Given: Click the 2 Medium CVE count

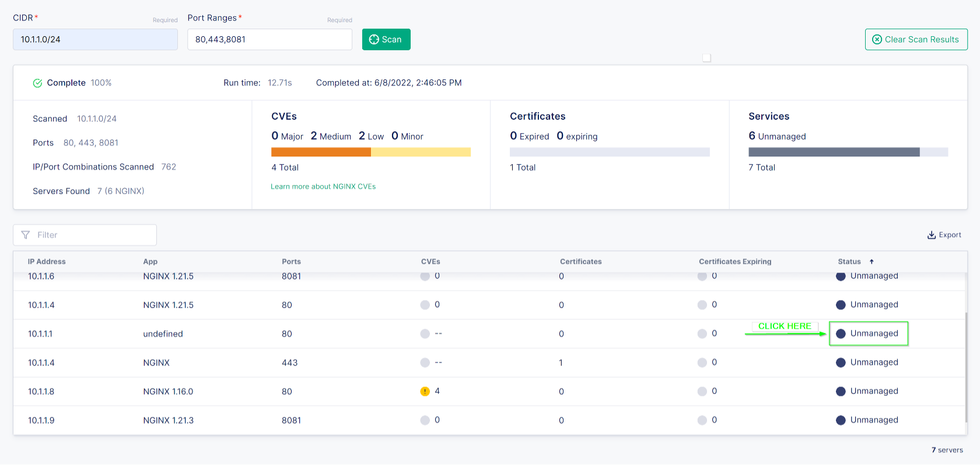Looking at the screenshot, I should 331,136.
